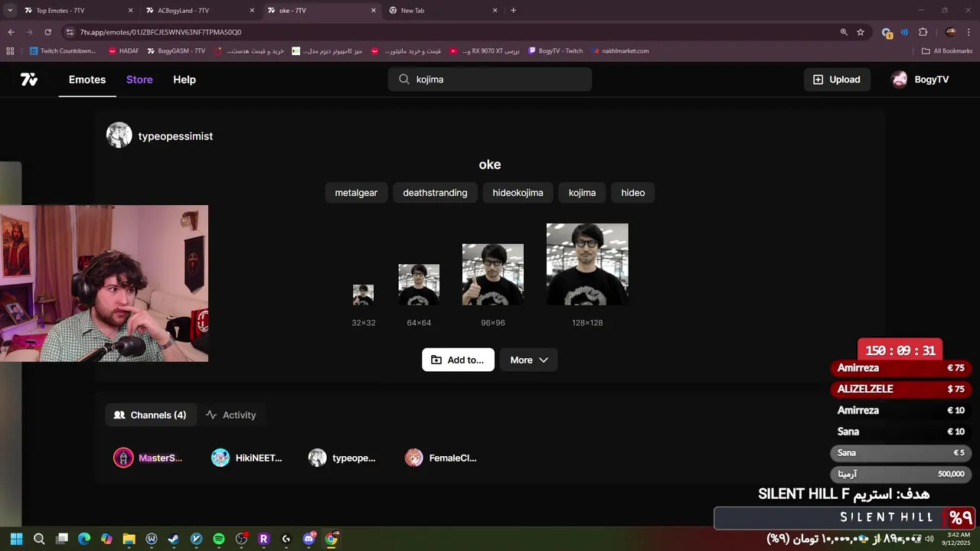Open the tab search dropdown arrow

tap(10, 11)
